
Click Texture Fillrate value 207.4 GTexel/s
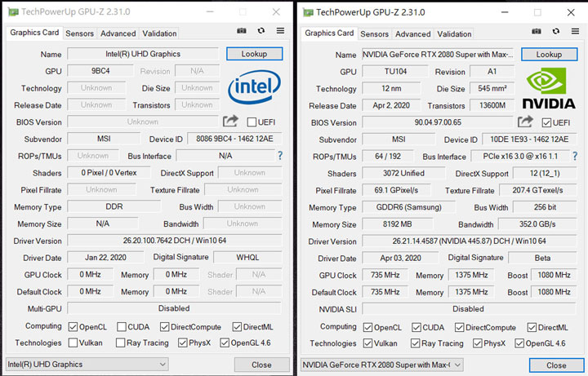pyautogui.click(x=538, y=190)
